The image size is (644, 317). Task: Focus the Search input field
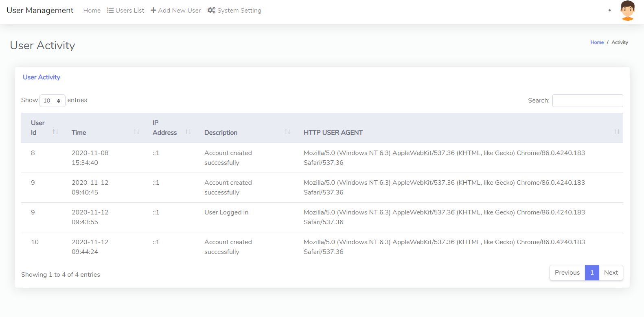587,101
